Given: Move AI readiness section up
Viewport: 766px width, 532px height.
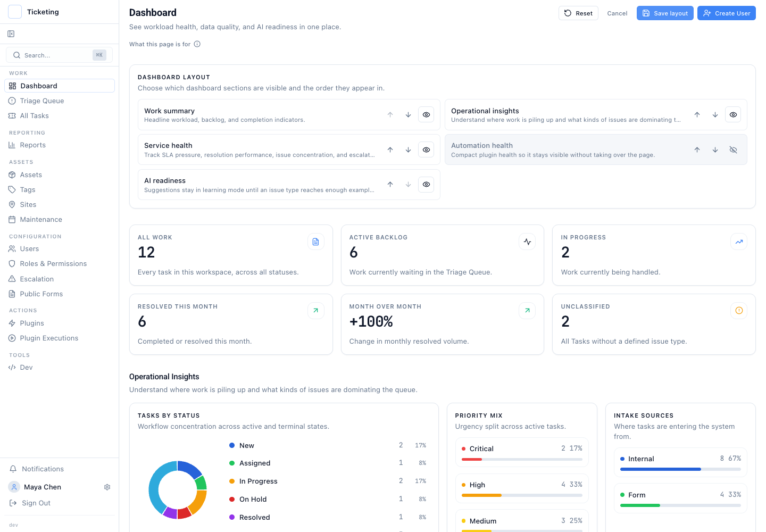Looking at the screenshot, I should [390, 185].
